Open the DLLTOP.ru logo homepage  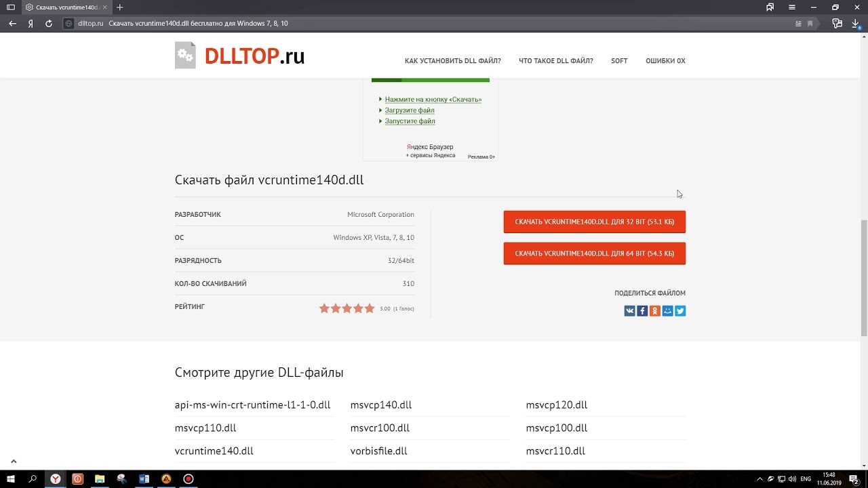point(239,56)
